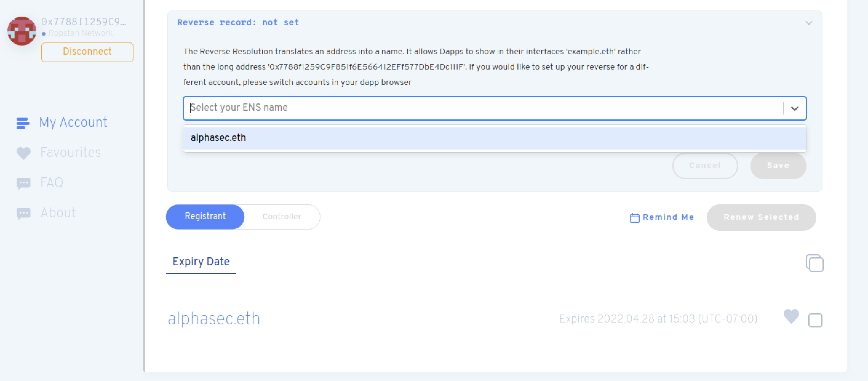
Task: Sort names by Expiry Date
Action: point(201,262)
